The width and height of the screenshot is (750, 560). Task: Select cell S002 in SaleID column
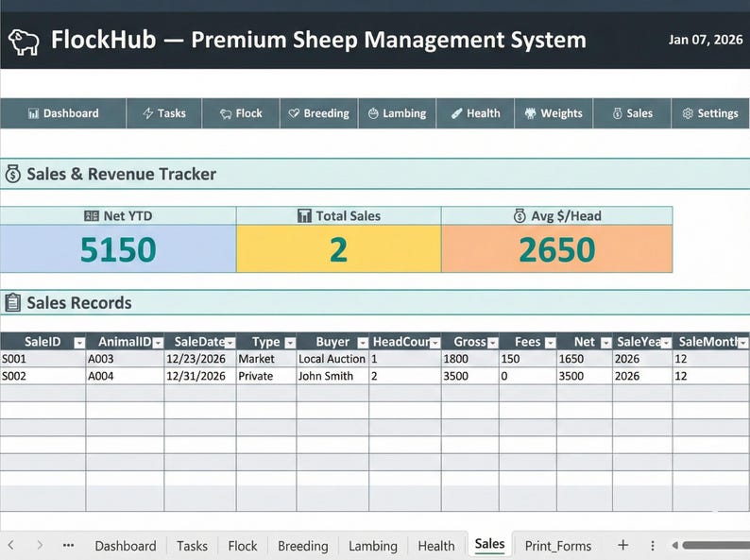(x=43, y=376)
